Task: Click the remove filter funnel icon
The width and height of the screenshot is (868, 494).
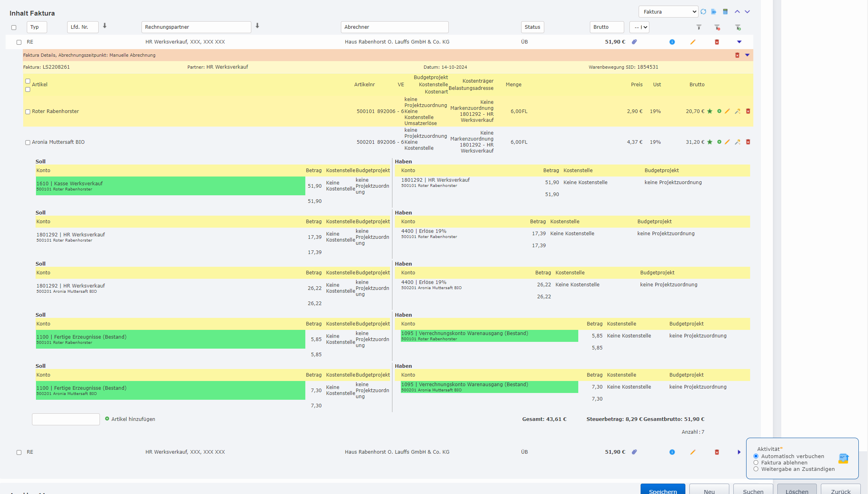Action: (x=717, y=27)
